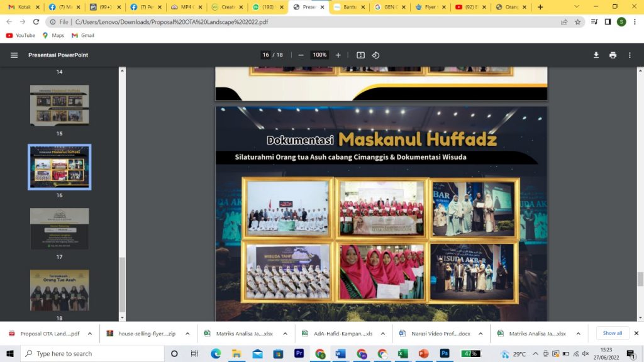Screen dimensions: 644x362
Task: Click the volume muted icon in tray
Action: 586,353
